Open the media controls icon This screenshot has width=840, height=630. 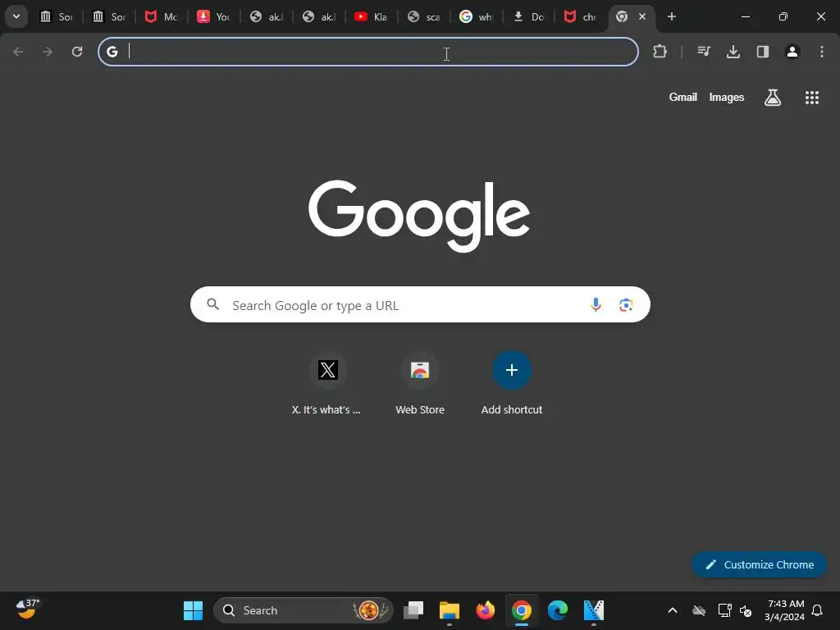tap(703, 52)
